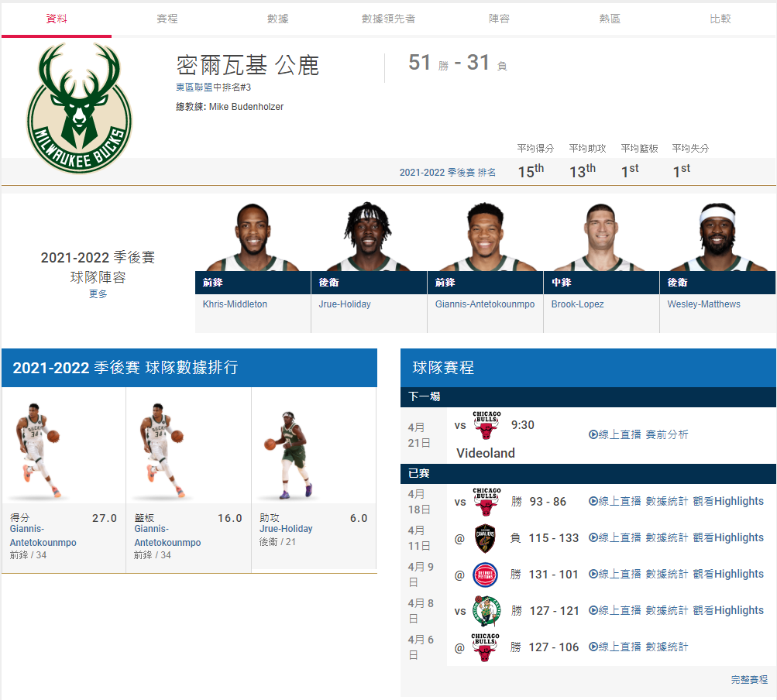Watch 觀看Highlights for the 127 - 121 game
Image resolution: width=777 pixels, height=700 pixels.
pyautogui.click(x=728, y=610)
